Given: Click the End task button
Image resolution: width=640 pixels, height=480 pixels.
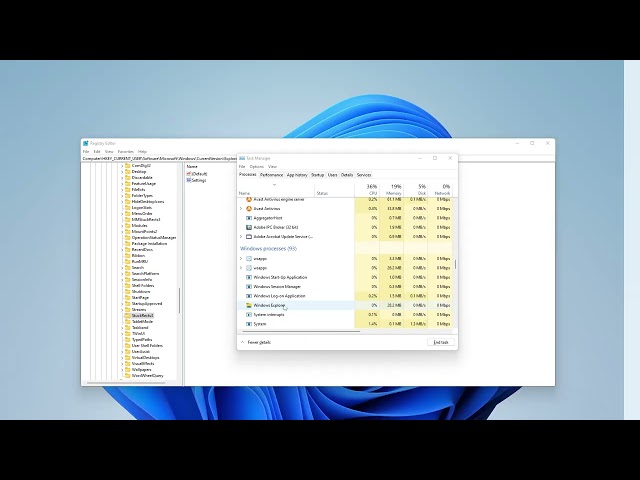Looking at the screenshot, I should pos(441,342).
